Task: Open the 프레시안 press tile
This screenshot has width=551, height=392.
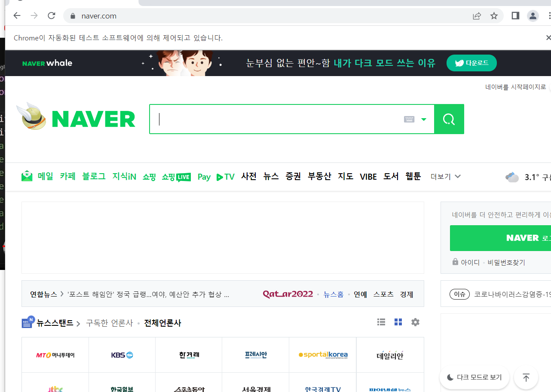Action: [x=256, y=355]
